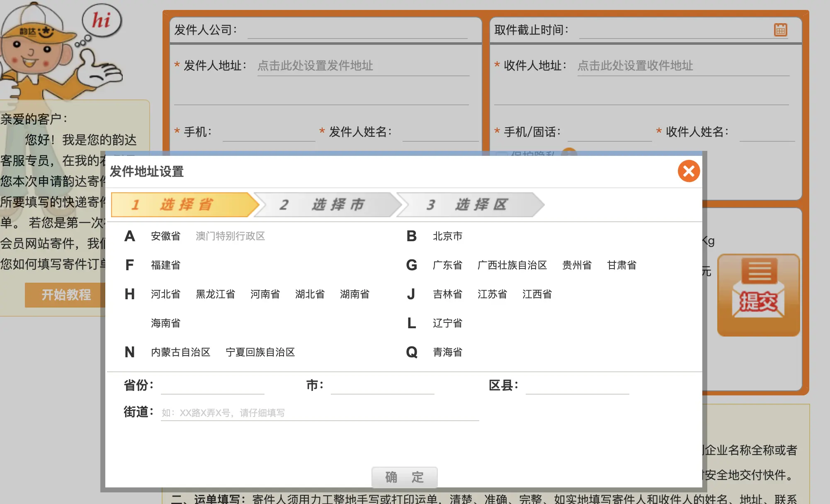Open the pickup deadline calendar picker
The width and height of the screenshot is (830, 504).
(780, 30)
